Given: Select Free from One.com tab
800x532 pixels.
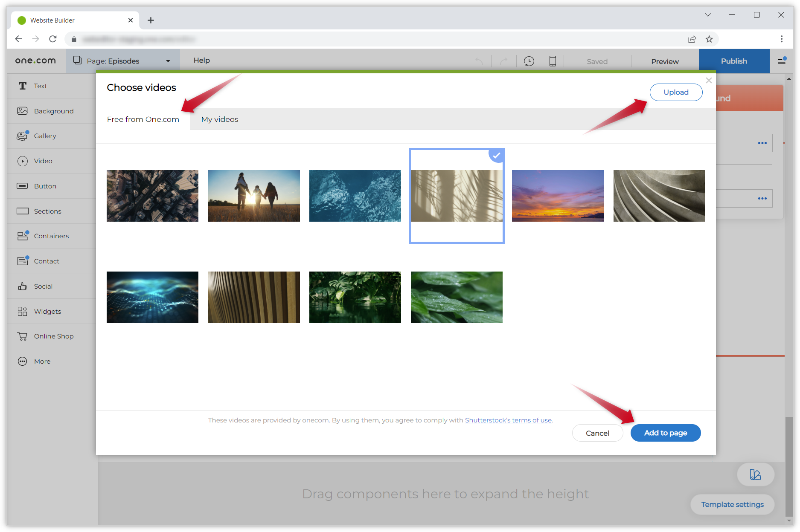Looking at the screenshot, I should coord(143,119).
